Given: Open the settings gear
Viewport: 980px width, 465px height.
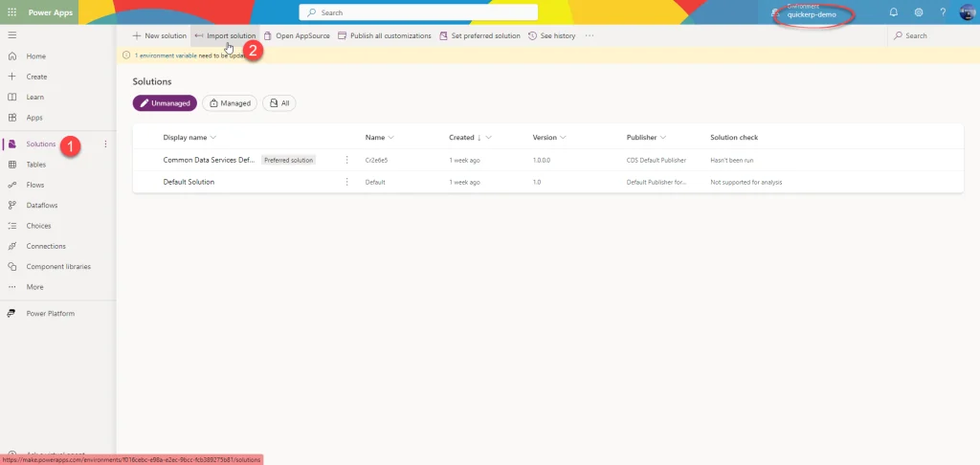Looking at the screenshot, I should pos(919,12).
